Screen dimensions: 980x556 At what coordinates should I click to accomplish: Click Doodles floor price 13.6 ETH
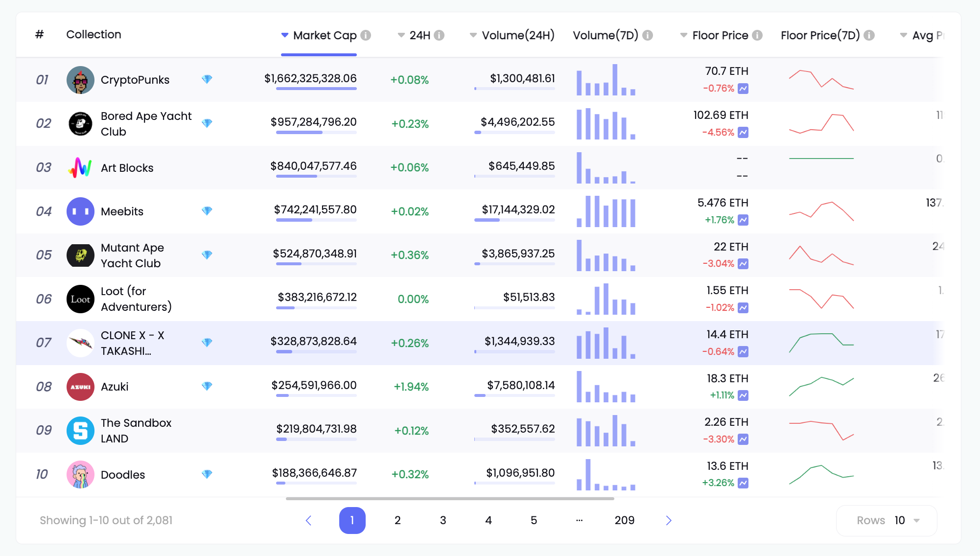727,466
